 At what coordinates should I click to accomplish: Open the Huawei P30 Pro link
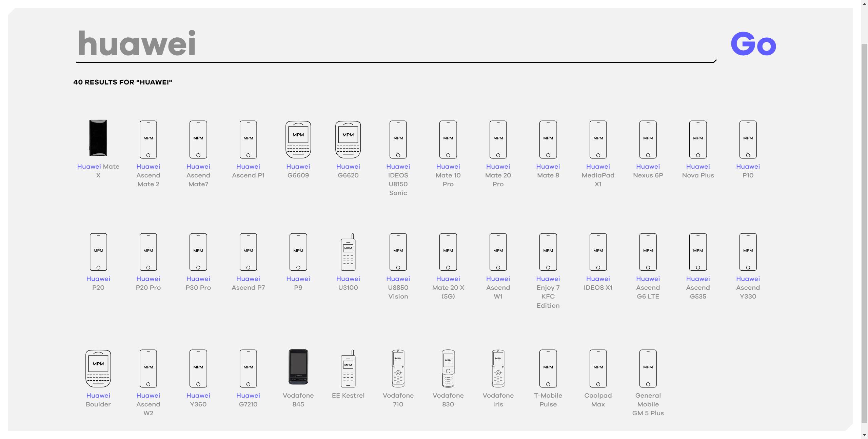click(198, 283)
